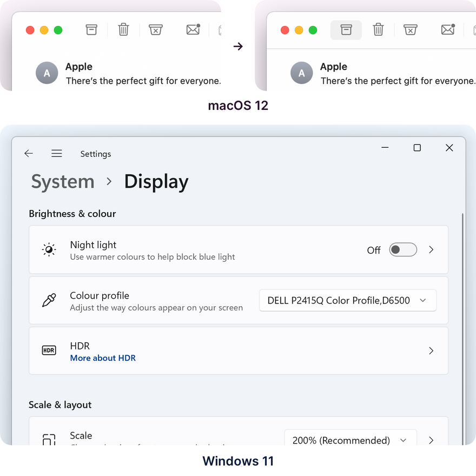This screenshot has height=476, width=476.
Task: Click the Brightness & colour section heading
Action: coord(72,214)
